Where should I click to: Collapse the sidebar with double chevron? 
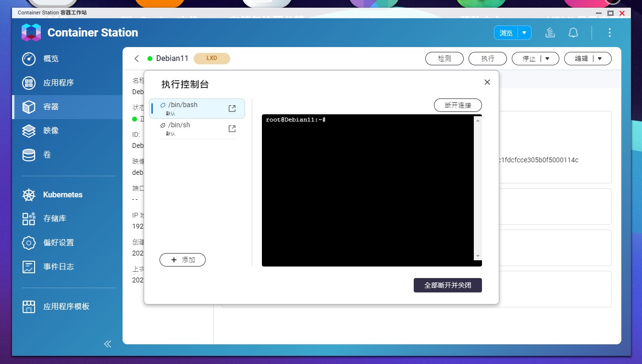coord(108,344)
